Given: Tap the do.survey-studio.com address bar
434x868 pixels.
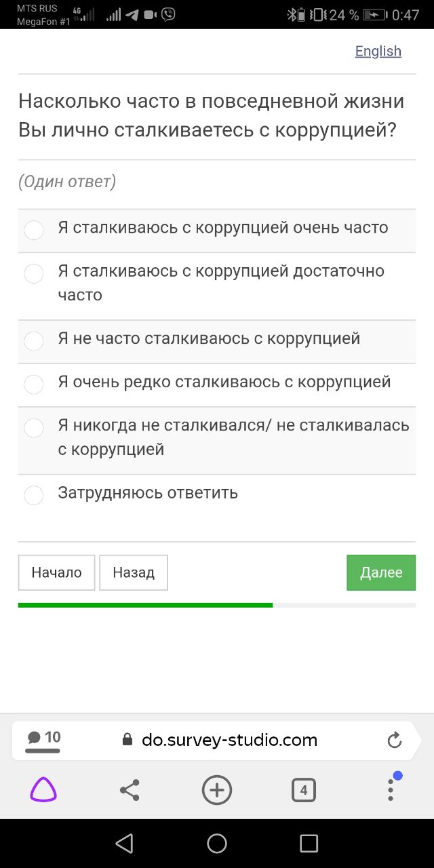Looking at the screenshot, I should [229, 740].
